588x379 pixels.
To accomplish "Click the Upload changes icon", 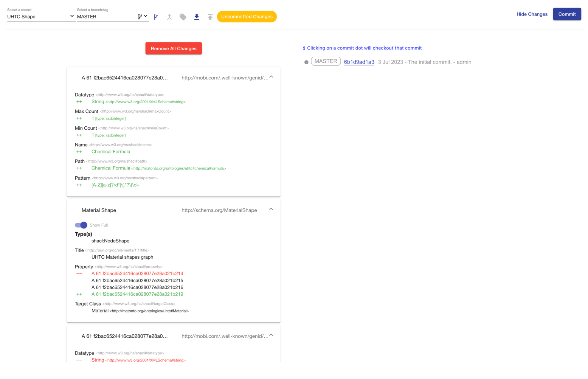I will pos(210,17).
